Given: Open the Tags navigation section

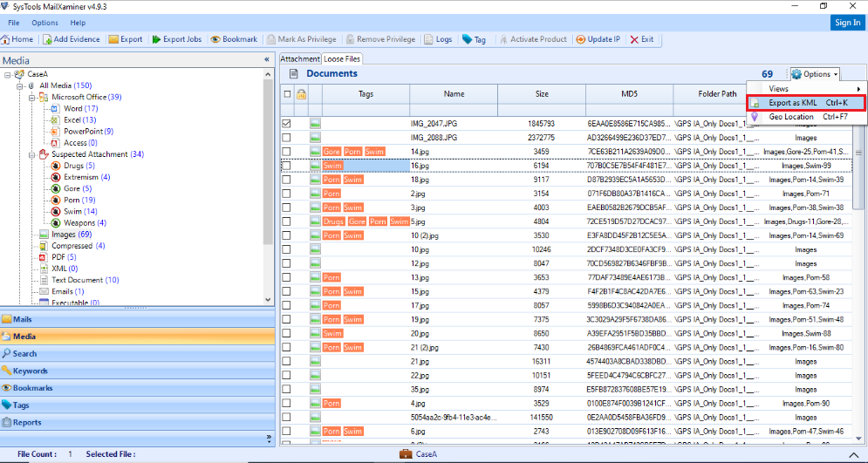Looking at the screenshot, I should point(137,405).
